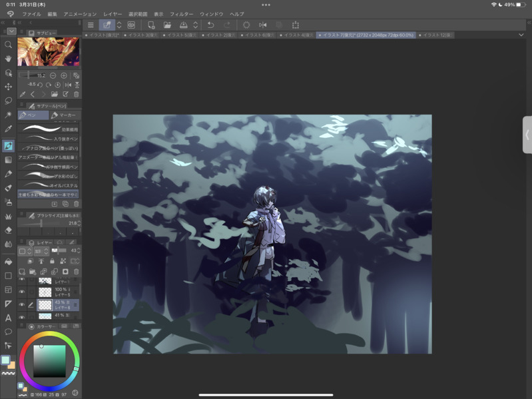Select the Gradient tool
Viewport: 532px width, 399px height.
click(x=8, y=160)
